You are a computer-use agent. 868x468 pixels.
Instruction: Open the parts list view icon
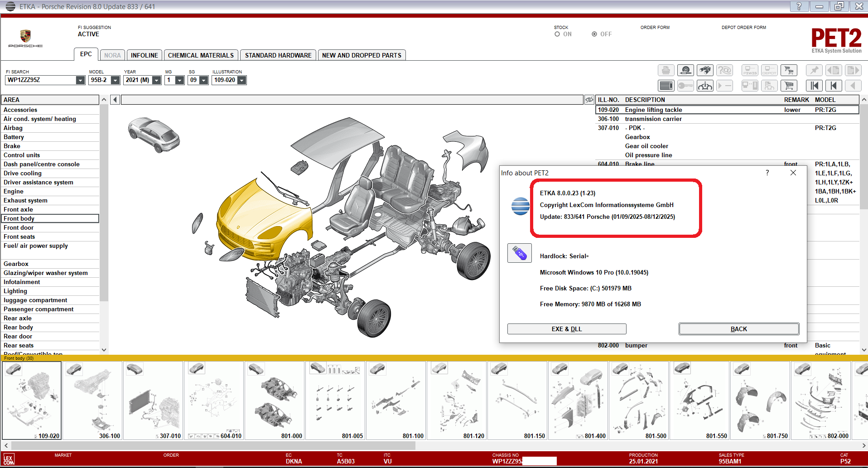(665, 86)
